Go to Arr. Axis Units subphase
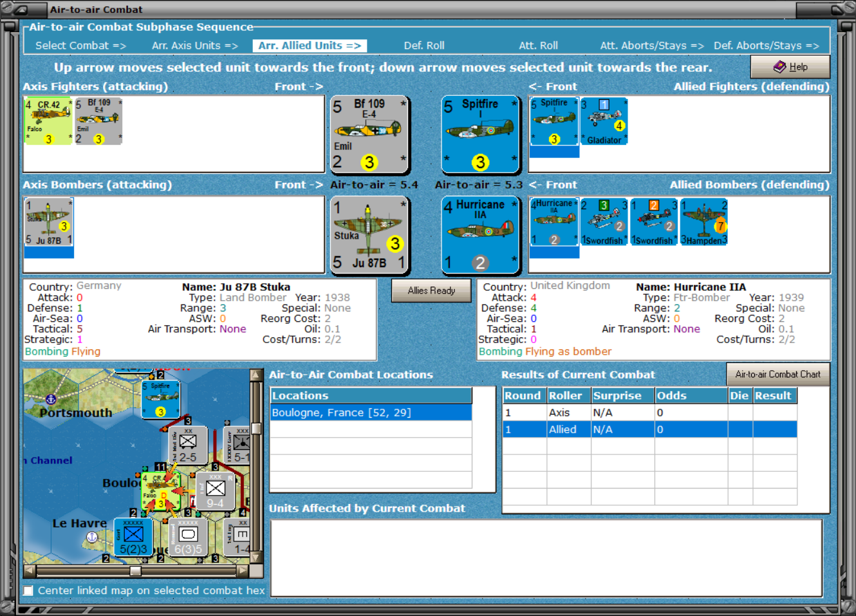This screenshot has width=856, height=616. [195, 46]
